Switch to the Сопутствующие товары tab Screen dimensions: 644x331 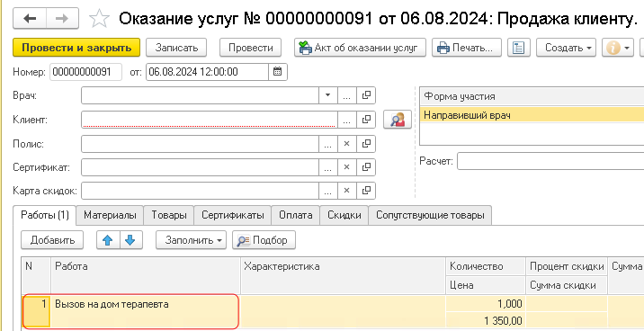(430, 215)
